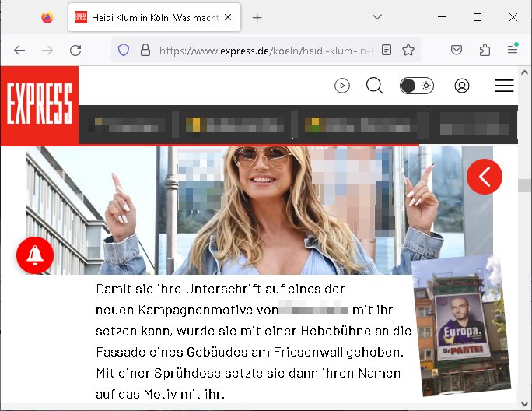Click the Express logo
Screen dimensions: 532x411
tap(39, 106)
